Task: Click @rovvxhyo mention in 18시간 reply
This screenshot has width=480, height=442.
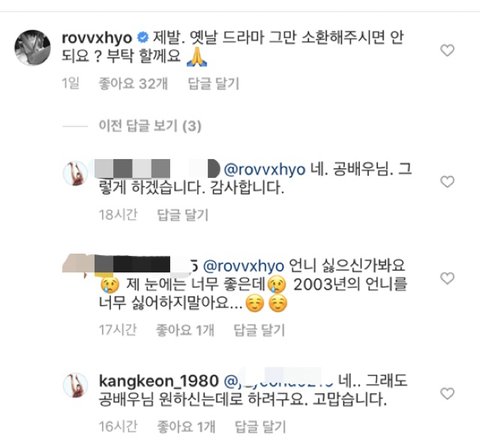Action: tap(265, 170)
